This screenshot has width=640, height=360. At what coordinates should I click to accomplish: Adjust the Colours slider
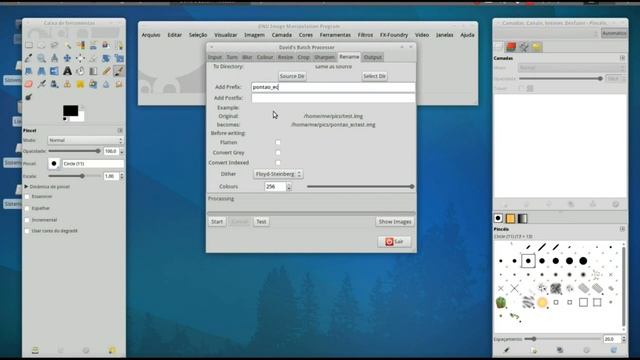click(360, 187)
